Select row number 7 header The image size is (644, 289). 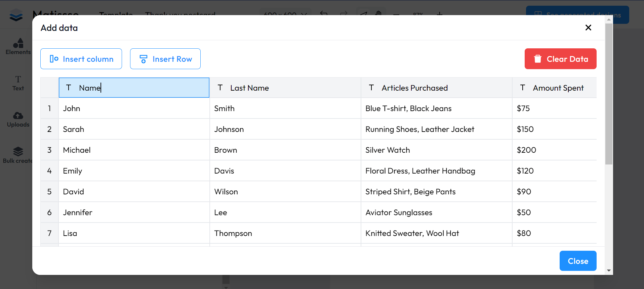pyautogui.click(x=49, y=233)
